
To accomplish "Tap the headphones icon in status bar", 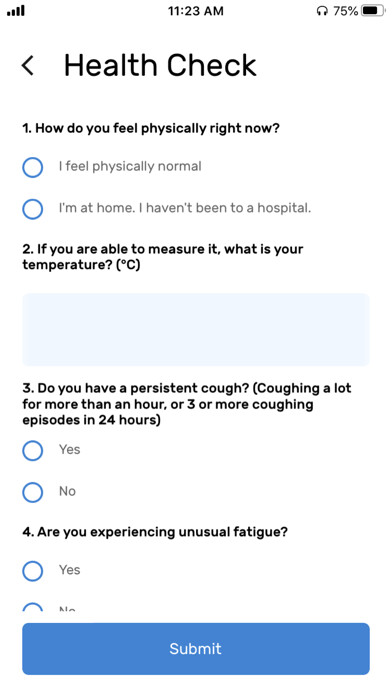I will [322, 11].
